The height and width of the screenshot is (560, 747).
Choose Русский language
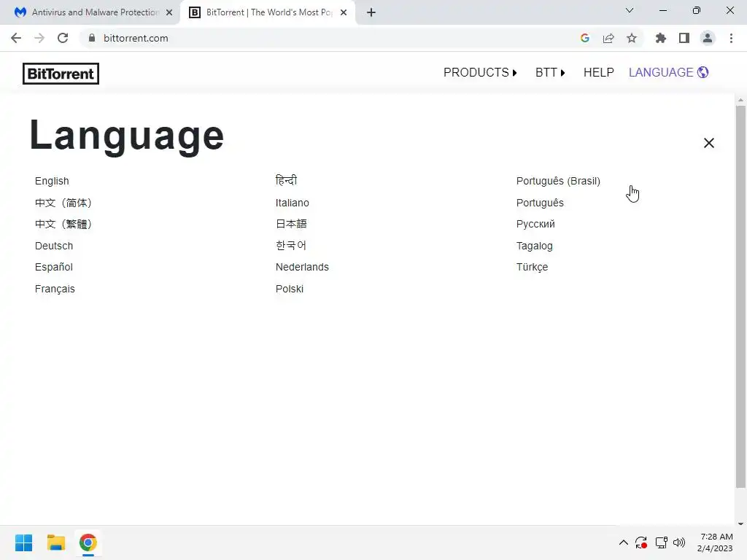[x=535, y=224]
